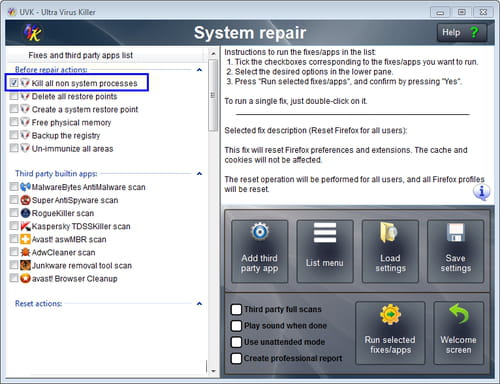500x384 pixels.
Task: Click Add third party app button
Action: pyautogui.click(x=260, y=251)
